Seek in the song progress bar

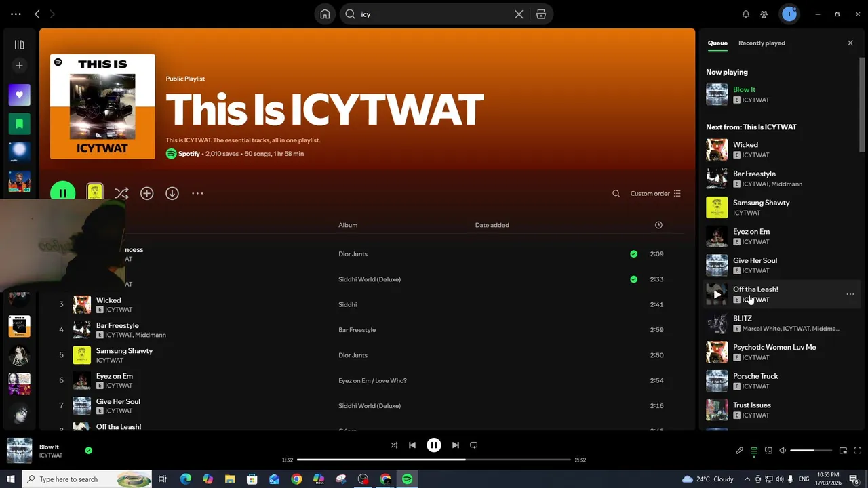[x=434, y=460]
